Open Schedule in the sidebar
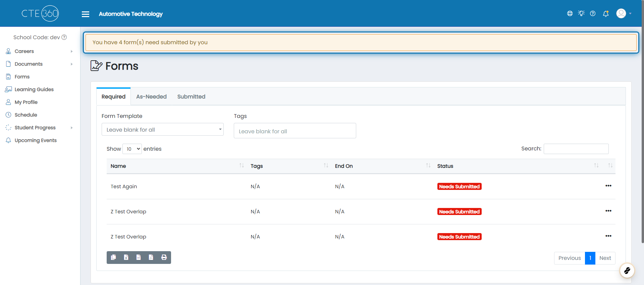Screen dimensions: 644x285 26,115
